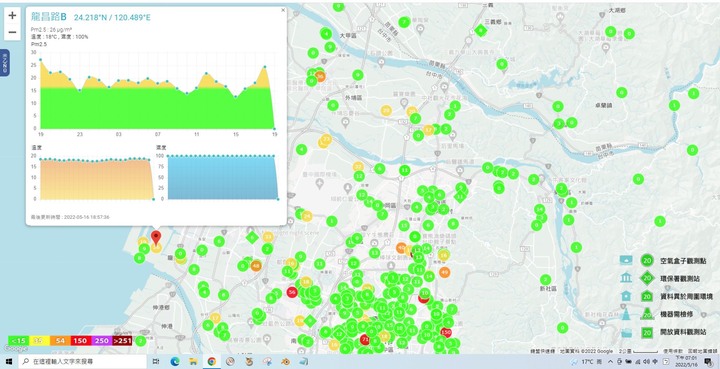Select the red 71 station marker
The image size is (720, 369).
coord(365,340)
